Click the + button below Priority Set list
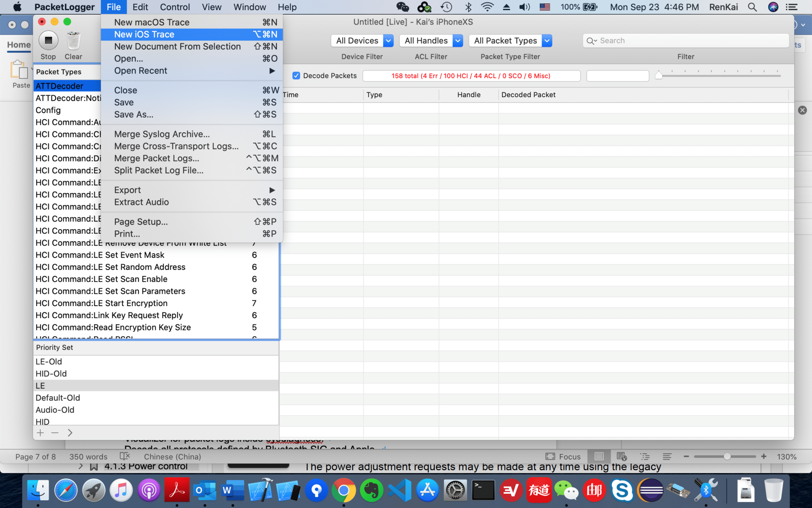Image resolution: width=812 pixels, height=508 pixels. point(40,433)
